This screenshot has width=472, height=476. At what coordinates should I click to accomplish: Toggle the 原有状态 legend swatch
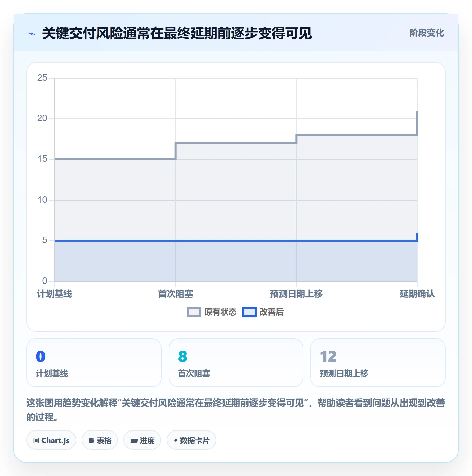pos(194,312)
